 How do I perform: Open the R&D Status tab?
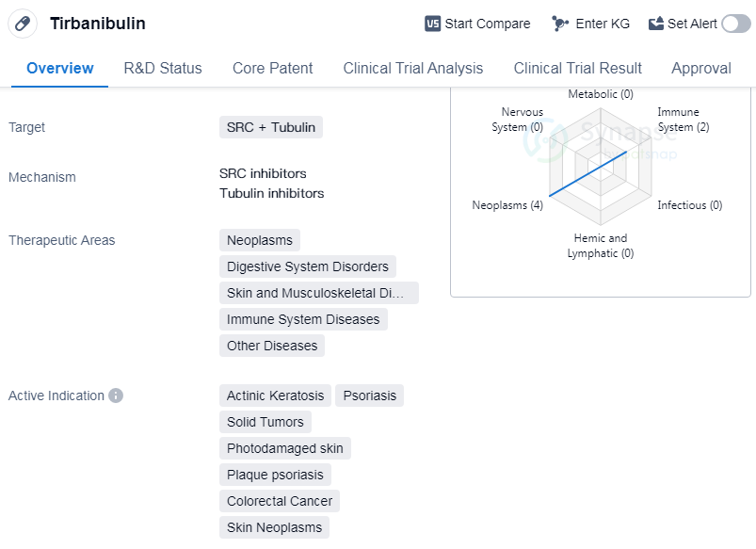coord(163,68)
